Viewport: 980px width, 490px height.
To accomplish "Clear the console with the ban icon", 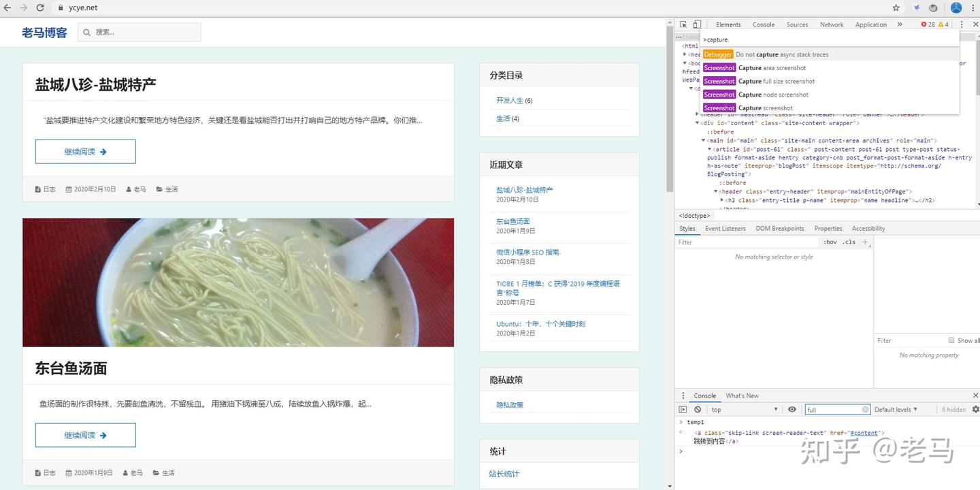I will 698,410.
